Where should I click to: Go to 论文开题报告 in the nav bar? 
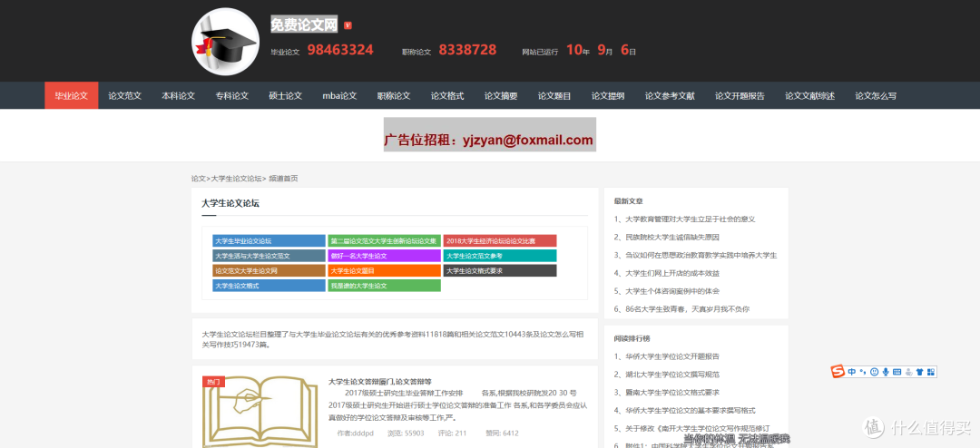click(x=740, y=95)
